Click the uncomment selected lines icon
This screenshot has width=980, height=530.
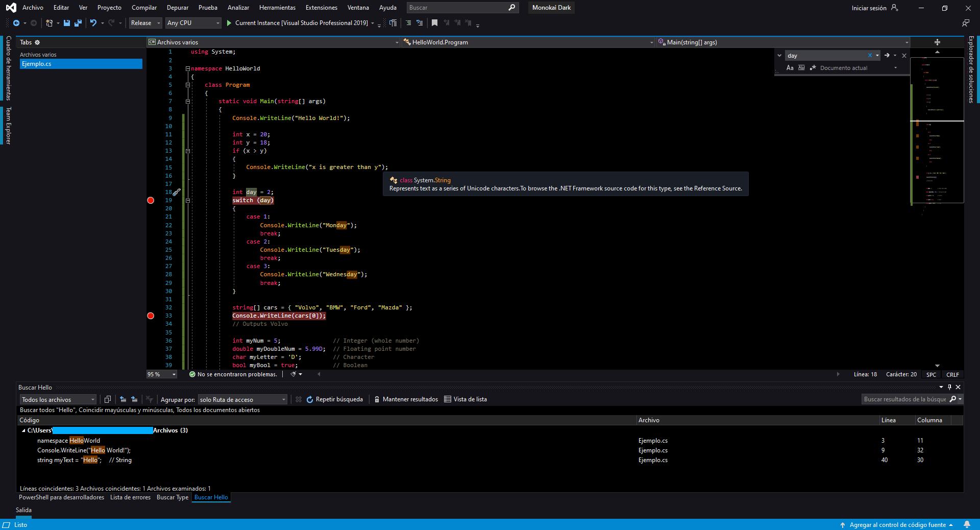point(420,23)
